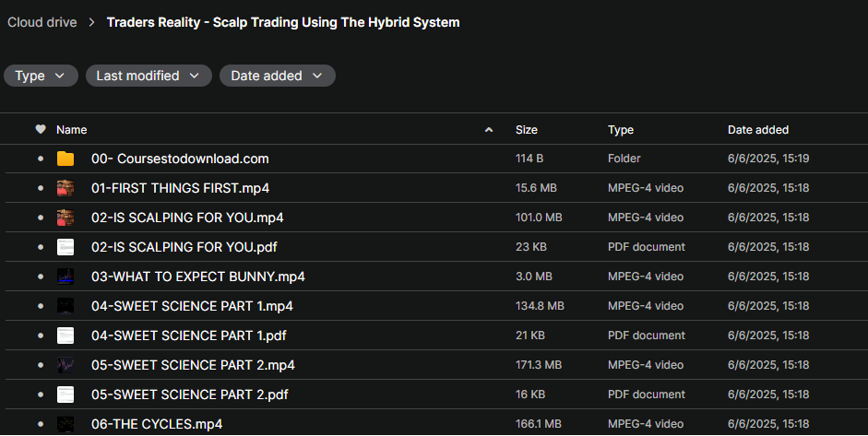
Task: Open the Last modified filter dropdown
Action: (x=149, y=76)
